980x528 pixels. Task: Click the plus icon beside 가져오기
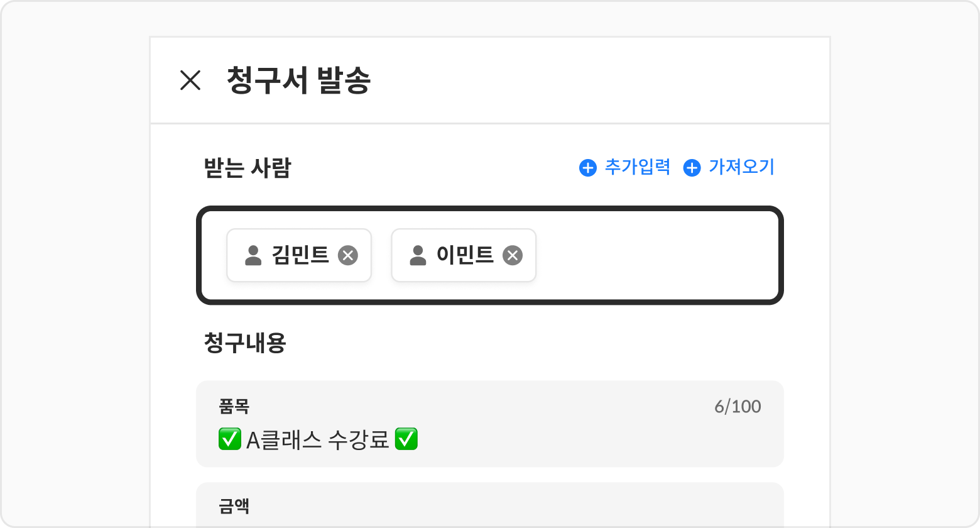click(692, 168)
